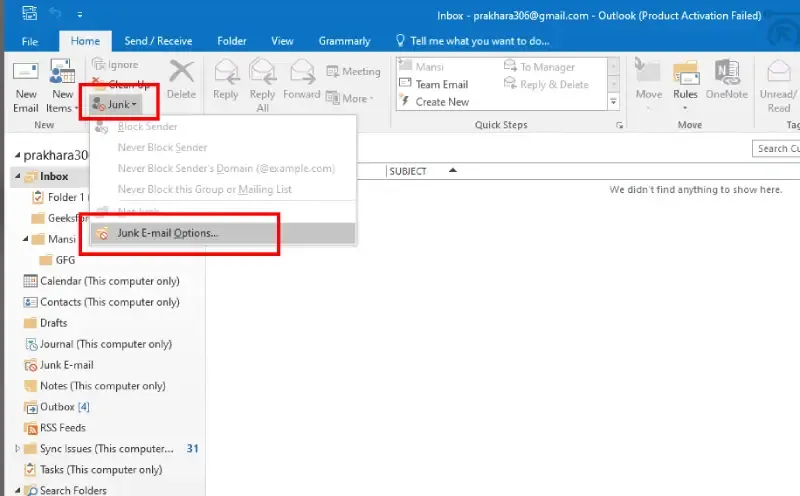Click the Meeting reply icon
This screenshot has width=800, height=496.
coord(333,71)
